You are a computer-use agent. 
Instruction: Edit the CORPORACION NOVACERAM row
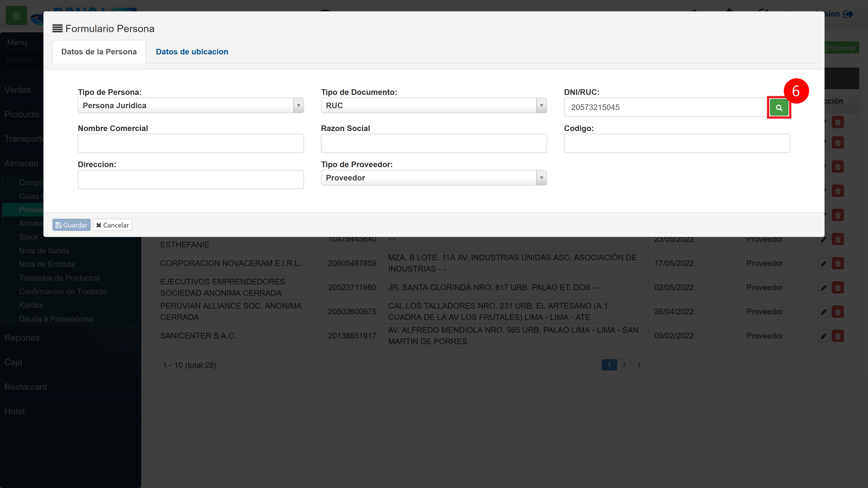pos(823,263)
